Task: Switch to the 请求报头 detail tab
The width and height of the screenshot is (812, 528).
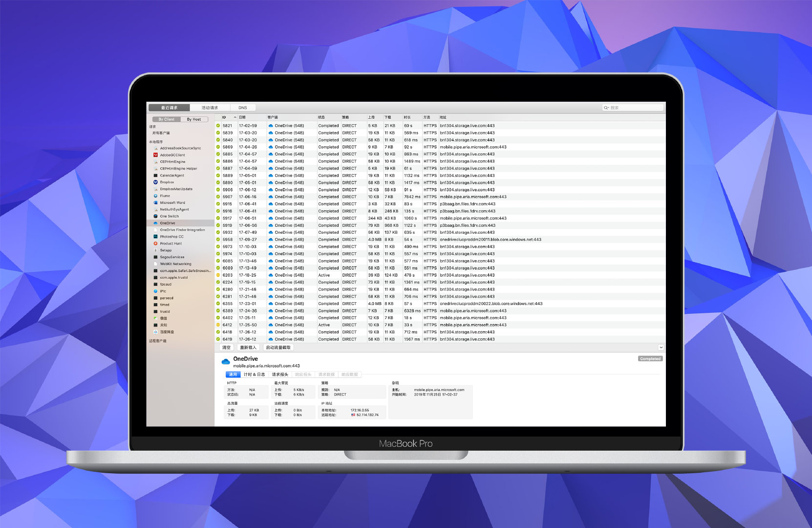Action: tap(280, 374)
